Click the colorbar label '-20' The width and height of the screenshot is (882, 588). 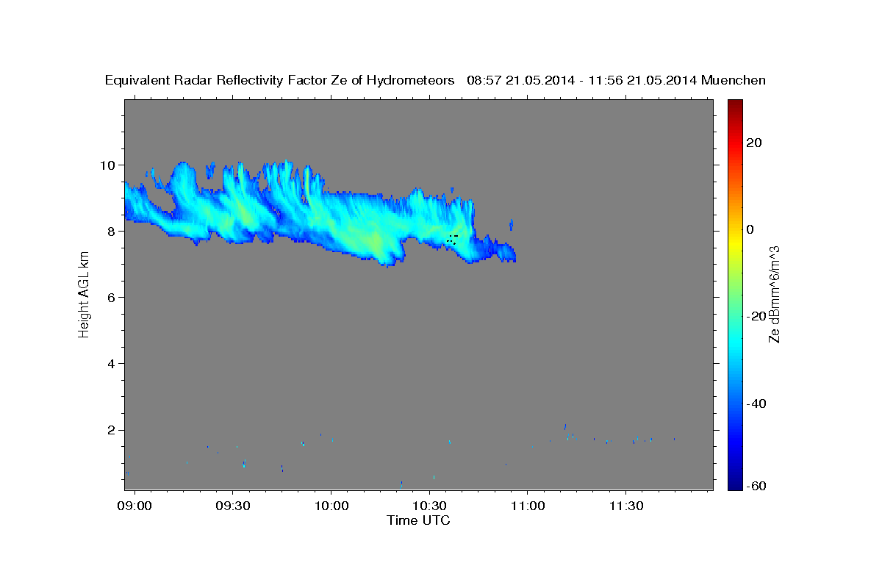[x=756, y=316]
